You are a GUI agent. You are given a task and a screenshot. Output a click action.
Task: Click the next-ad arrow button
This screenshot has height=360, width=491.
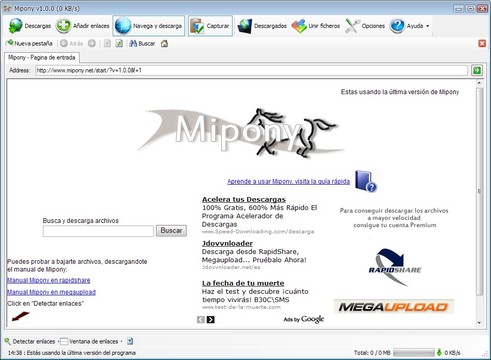210,320
